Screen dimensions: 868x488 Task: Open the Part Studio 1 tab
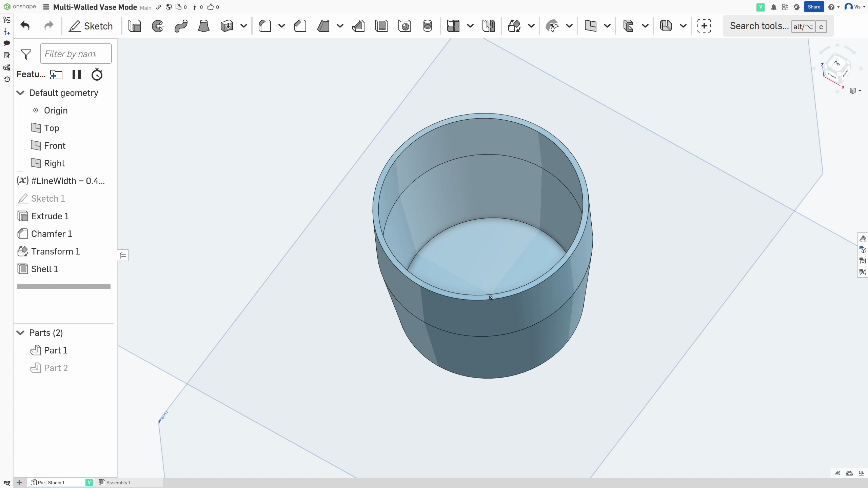coord(51,483)
